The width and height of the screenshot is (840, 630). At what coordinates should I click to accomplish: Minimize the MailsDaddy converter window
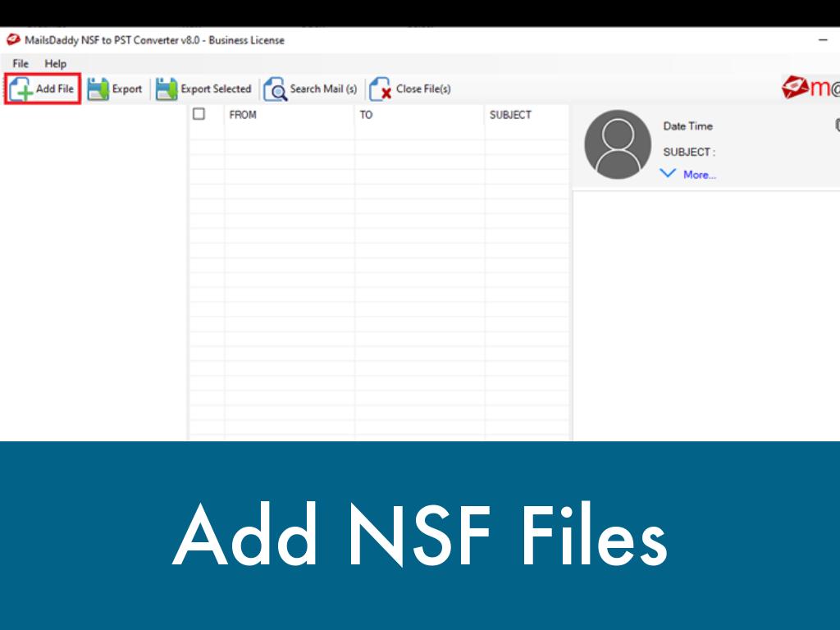click(823, 40)
